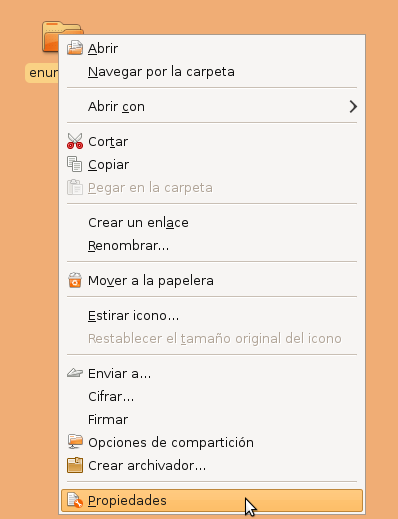The height and width of the screenshot is (519, 398).
Task: Click the trash can icon for papelera
Action: click(75, 280)
